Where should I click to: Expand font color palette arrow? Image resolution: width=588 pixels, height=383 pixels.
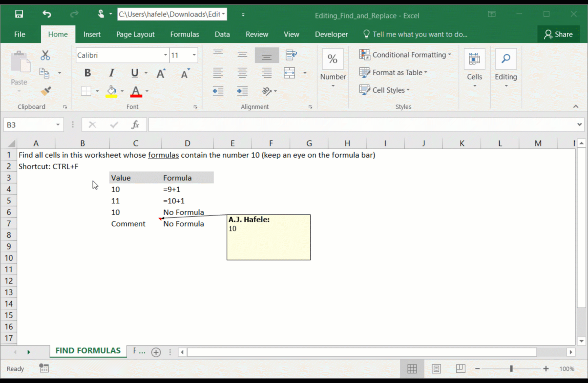pos(147,91)
